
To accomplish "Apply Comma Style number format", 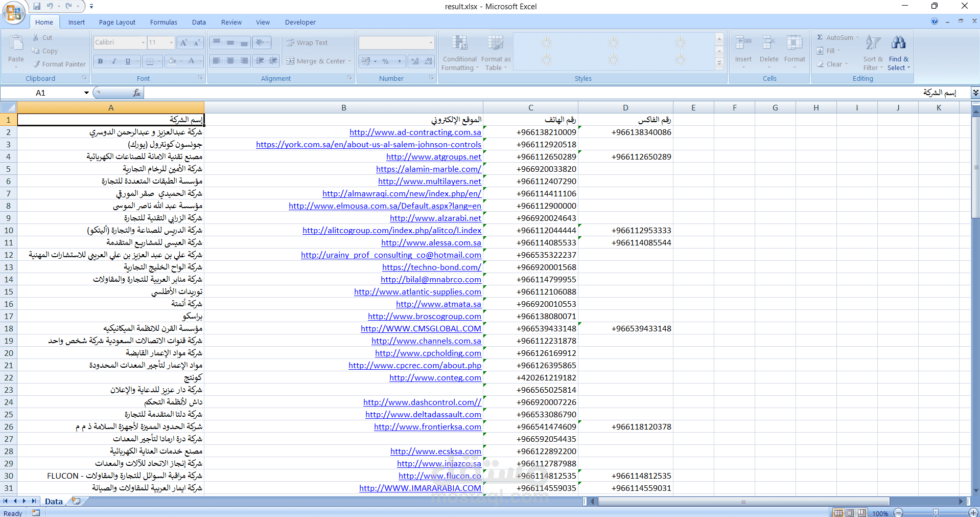I will click(399, 61).
